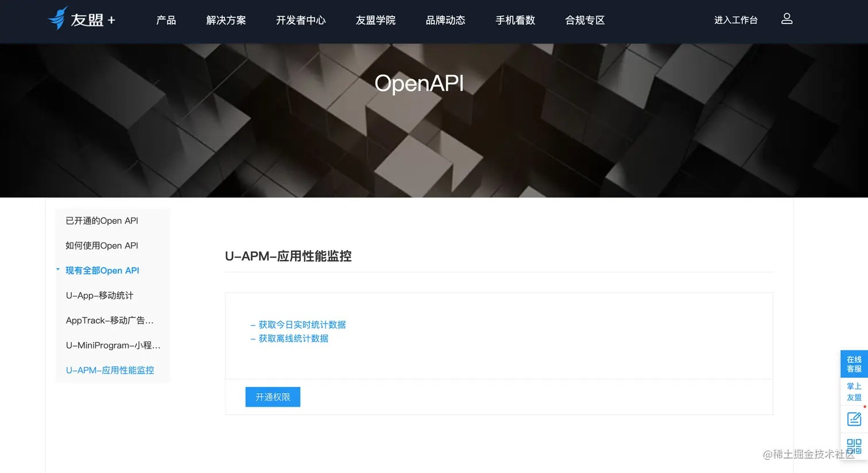Open the 解决方案 menu

226,20
